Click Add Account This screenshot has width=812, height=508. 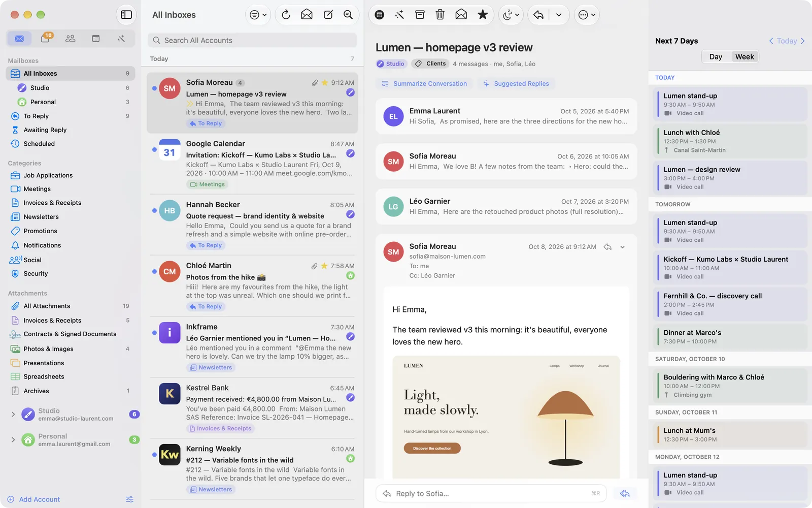click(33, 499)
